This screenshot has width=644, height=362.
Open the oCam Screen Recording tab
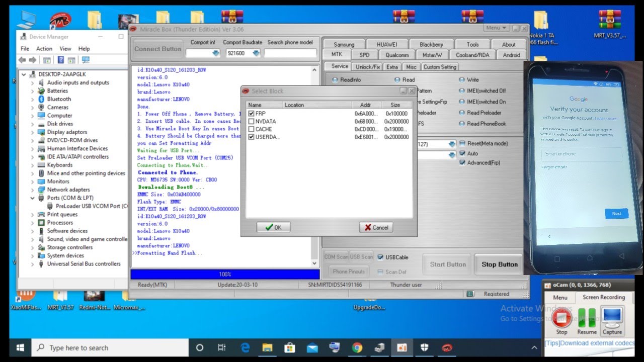(604, 297)
